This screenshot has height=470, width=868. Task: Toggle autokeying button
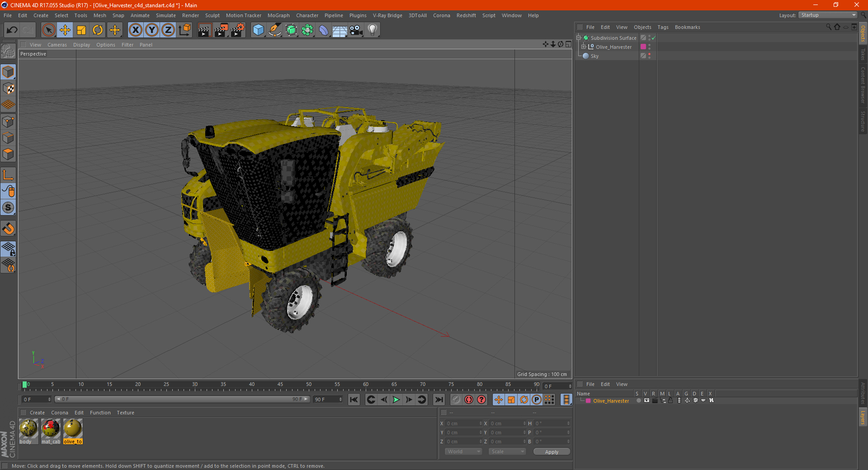click(469, 399)
